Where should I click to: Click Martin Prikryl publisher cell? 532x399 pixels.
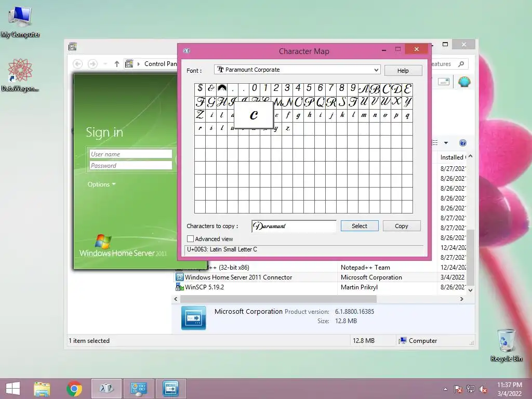[359, 287]
